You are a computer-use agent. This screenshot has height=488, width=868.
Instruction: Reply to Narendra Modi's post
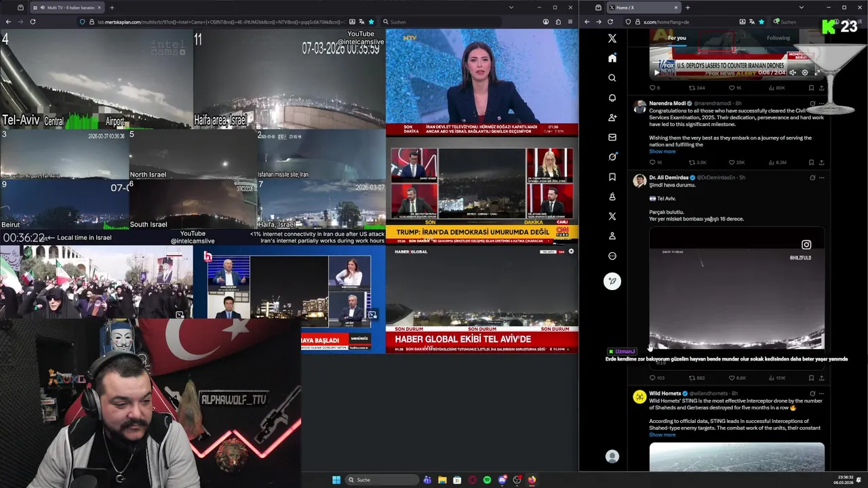tap(653, 163)
